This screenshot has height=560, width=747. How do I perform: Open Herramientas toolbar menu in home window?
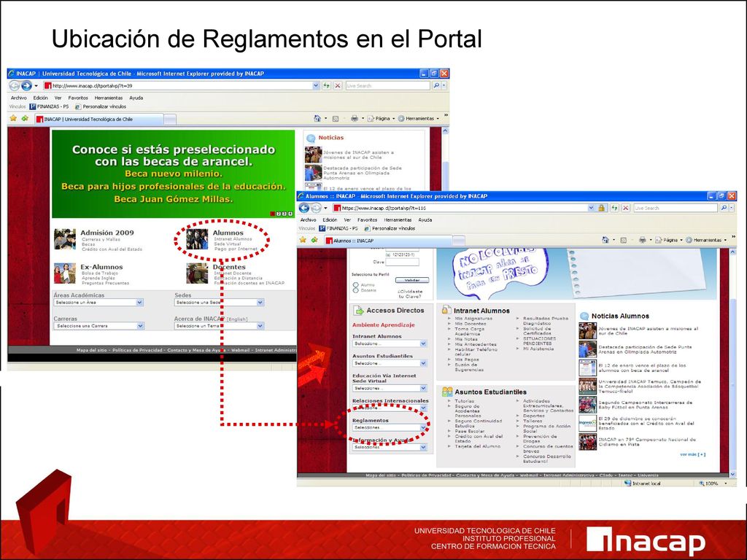419,118
